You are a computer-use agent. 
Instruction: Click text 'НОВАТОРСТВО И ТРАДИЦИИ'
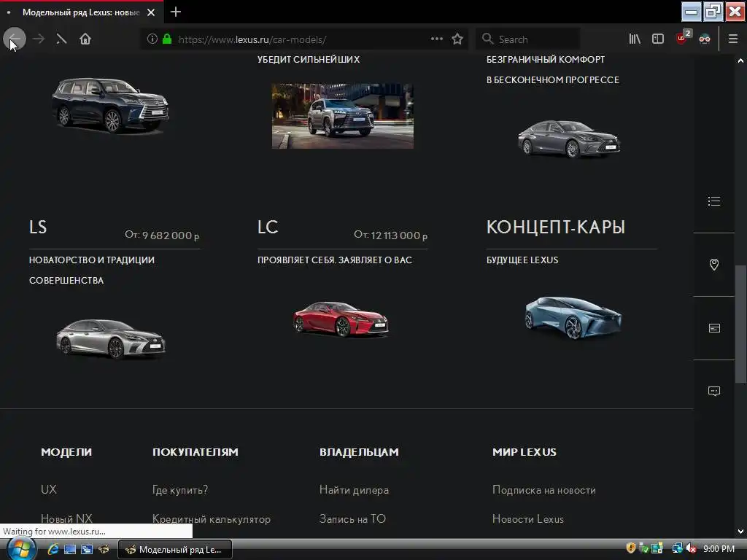91,260
